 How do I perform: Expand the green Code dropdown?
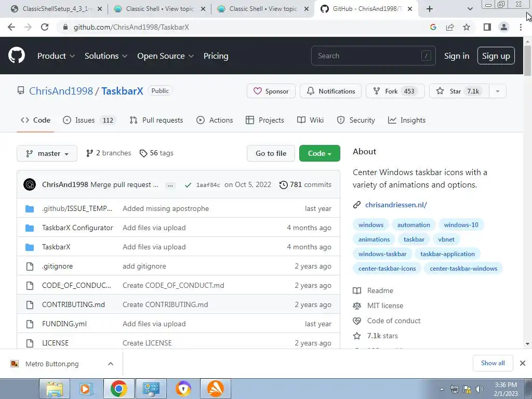point(320,153)
